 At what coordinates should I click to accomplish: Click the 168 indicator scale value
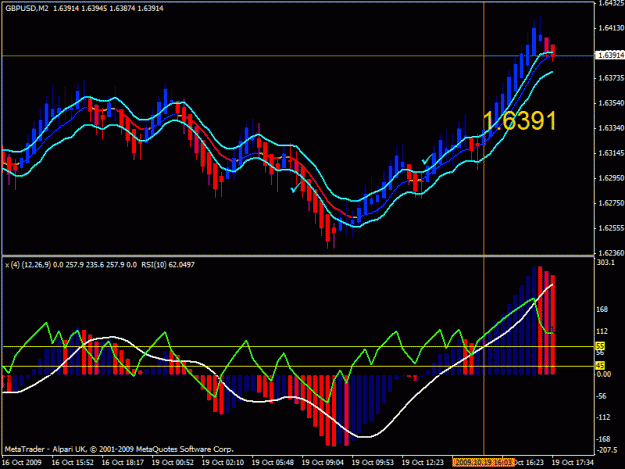coord(602,310)
